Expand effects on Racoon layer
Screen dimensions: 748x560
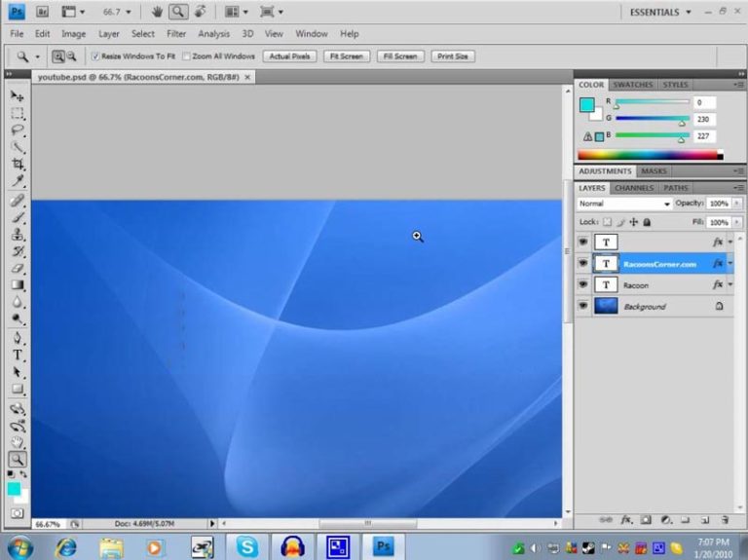(x=730, y=284)
